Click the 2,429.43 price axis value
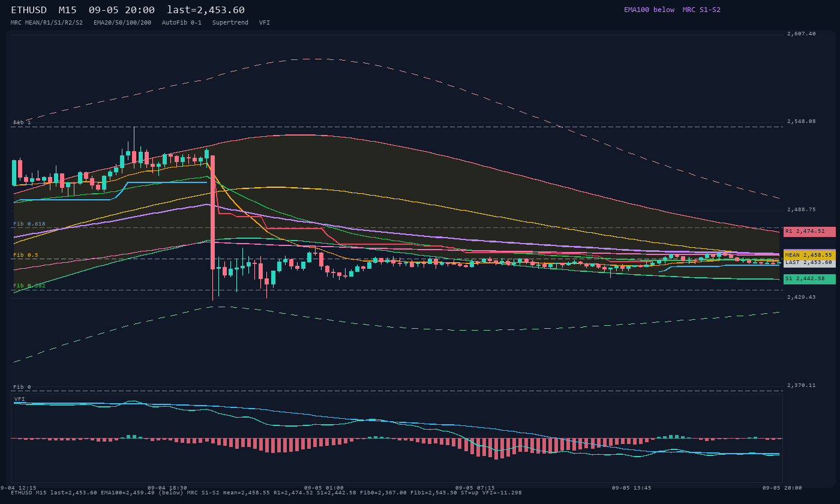840x504 pixels. (x=801, y=297)
